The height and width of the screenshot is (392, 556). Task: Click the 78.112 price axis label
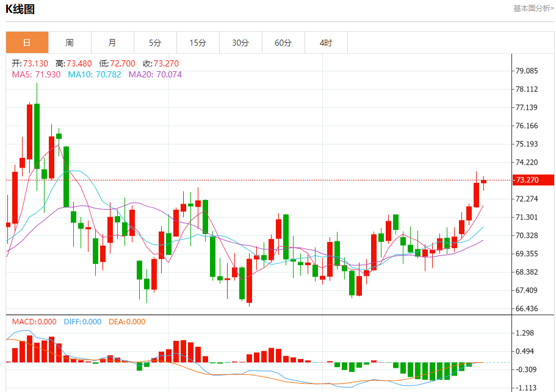[x=527, y=89]
